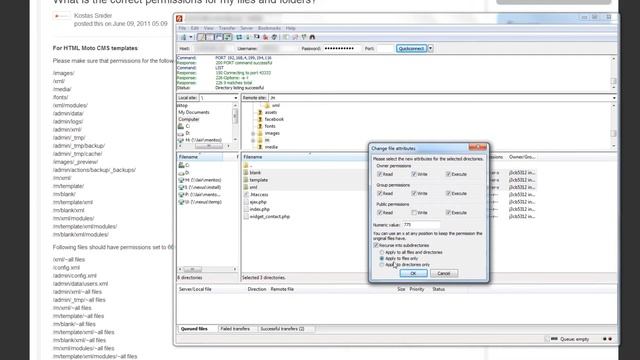This screenshot has height=360, width=640.
Task: Select template folder in remote file list
Action: (x=259, y=180)
